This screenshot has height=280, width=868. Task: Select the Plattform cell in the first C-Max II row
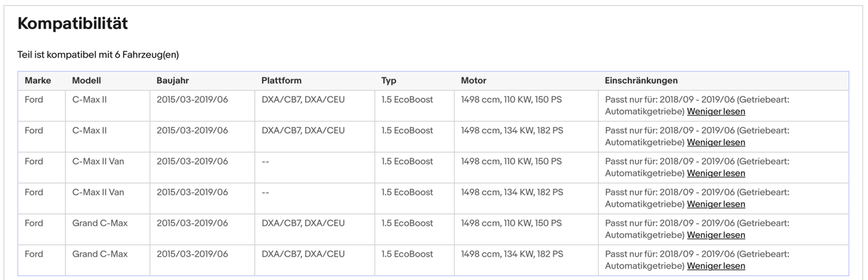click(303, 100)
